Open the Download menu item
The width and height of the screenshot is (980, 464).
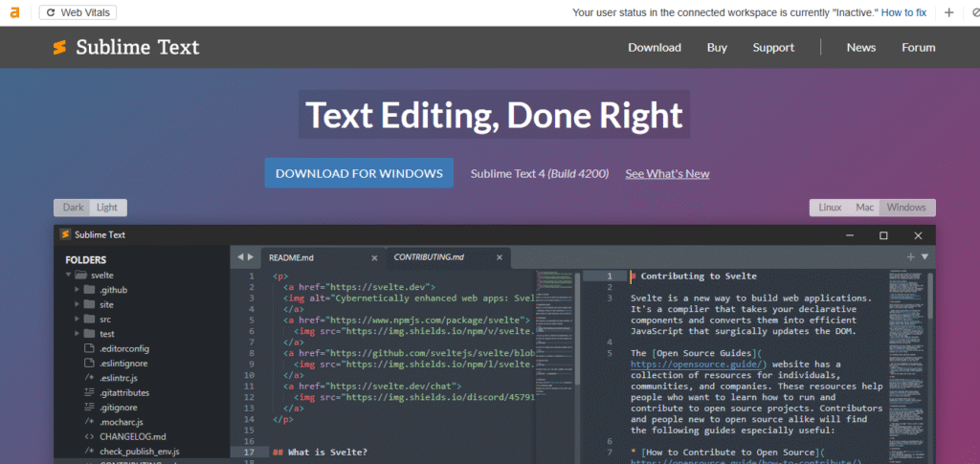coord(655,48)
